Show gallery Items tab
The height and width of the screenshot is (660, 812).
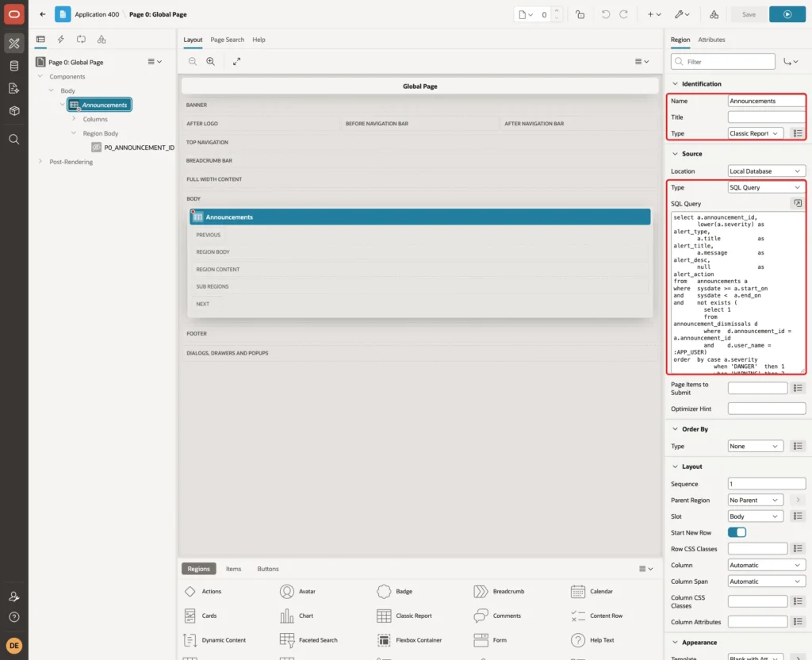[x=234, y=569]
